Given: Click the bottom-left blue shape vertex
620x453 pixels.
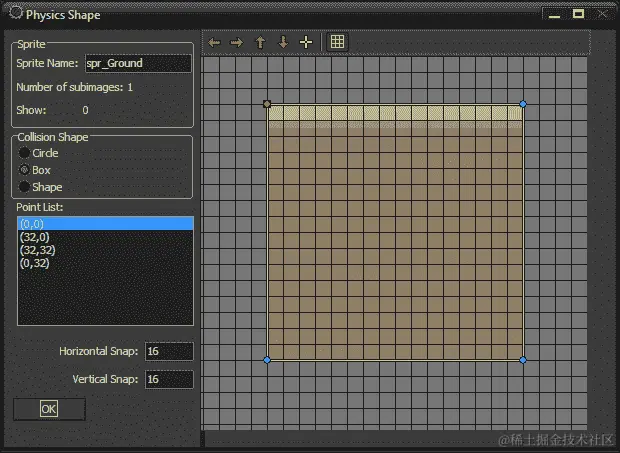Looking at the screenshot, I should [267, 360].
